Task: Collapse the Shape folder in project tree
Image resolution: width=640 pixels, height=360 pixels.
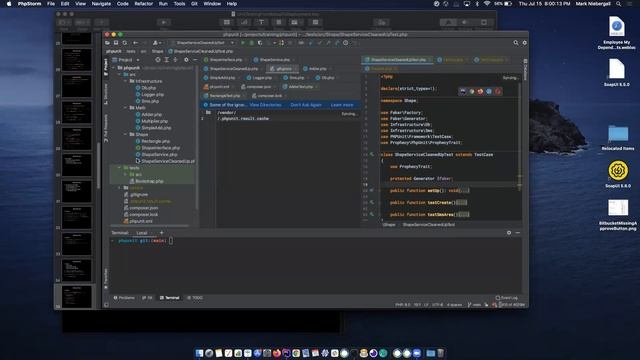Action: [126, 134]
